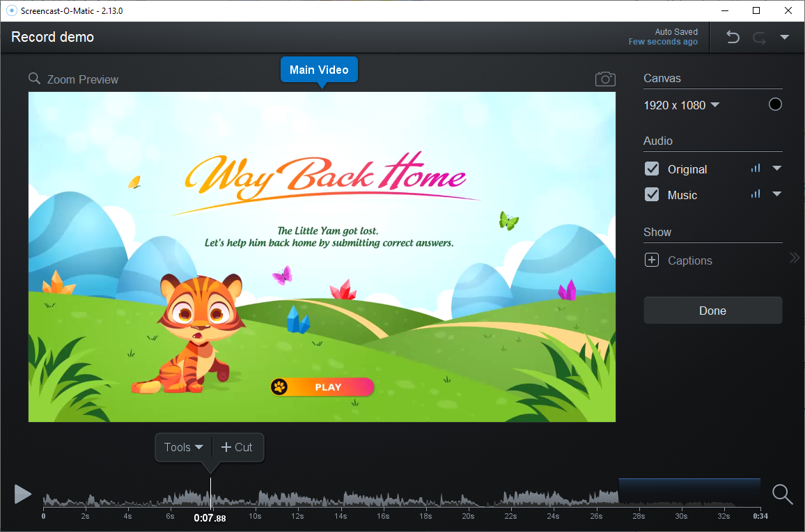
Task: Open the Tools dropdown menu
Action: click(183, 447)
